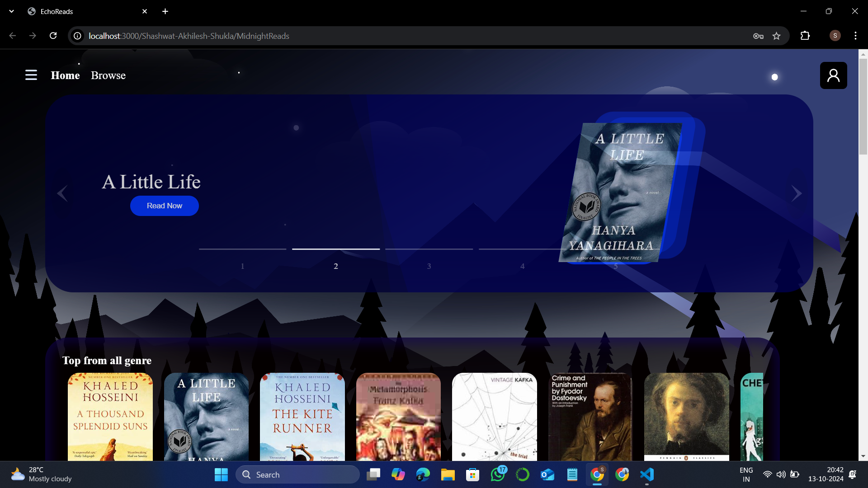Open the volume control tray icon

click(781, 474)
